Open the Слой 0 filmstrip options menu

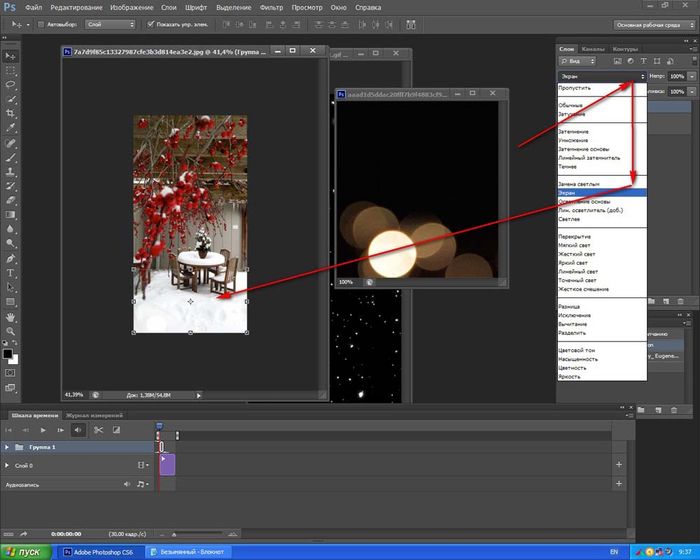coord(143,465)
